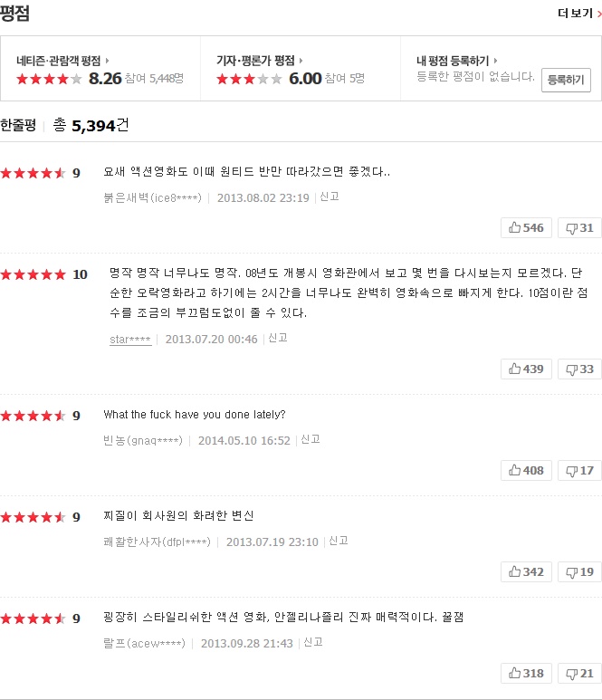
Task: Report the review by 빈농 with 신고
Action: tap(311, 439)
